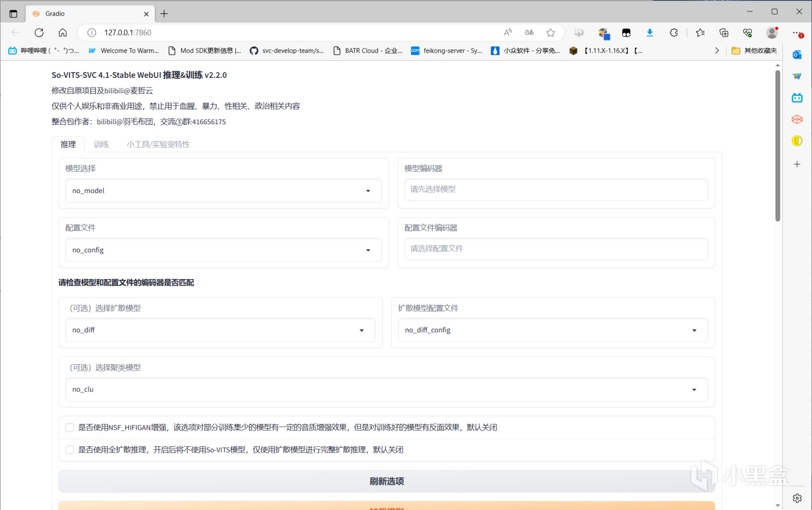This screenshot has height=510, width=812.
Task: Open the yellow circle sidebar app
Action: 797,141
